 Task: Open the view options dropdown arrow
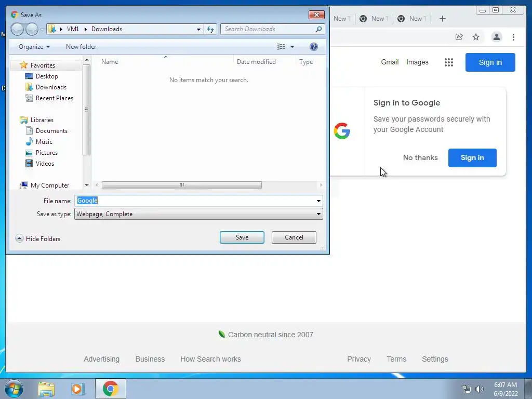pyautogui.click(x=292, y=47)
